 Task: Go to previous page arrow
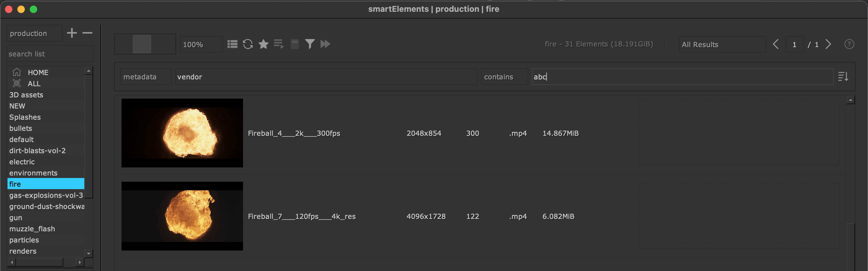point(776,44)
